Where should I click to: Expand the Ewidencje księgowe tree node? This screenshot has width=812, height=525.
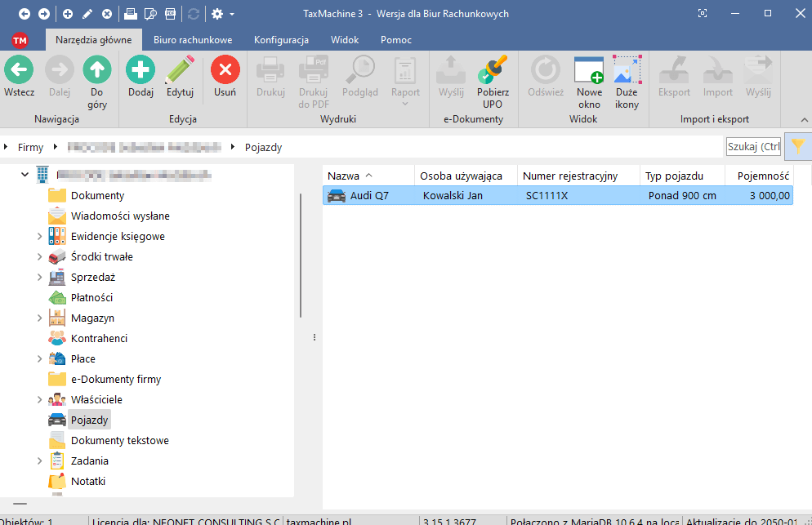(x=39, y=237)
